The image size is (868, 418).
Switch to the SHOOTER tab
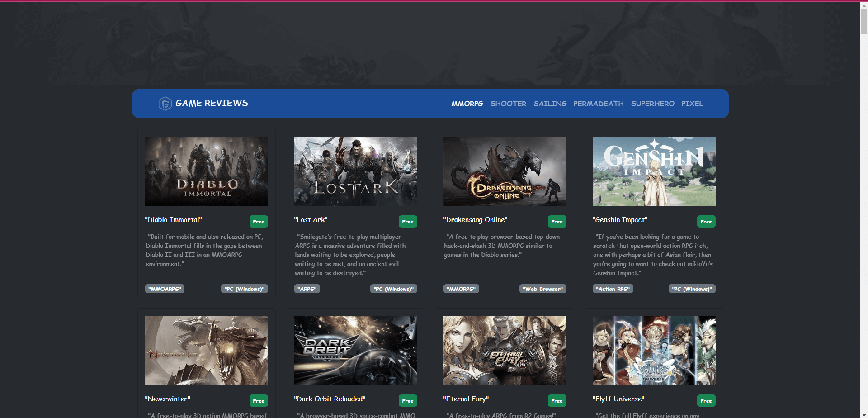click(508, 104)
